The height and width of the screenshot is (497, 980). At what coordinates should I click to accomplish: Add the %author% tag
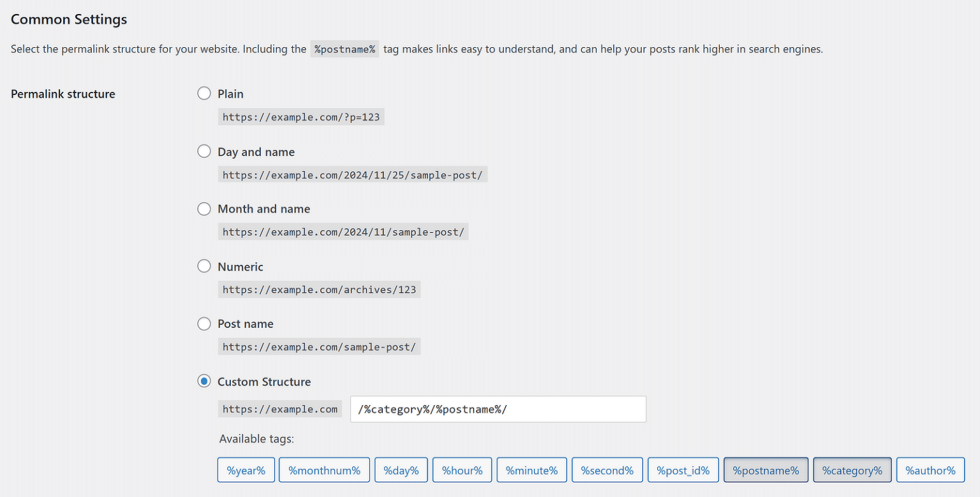[x=930, y=470]
